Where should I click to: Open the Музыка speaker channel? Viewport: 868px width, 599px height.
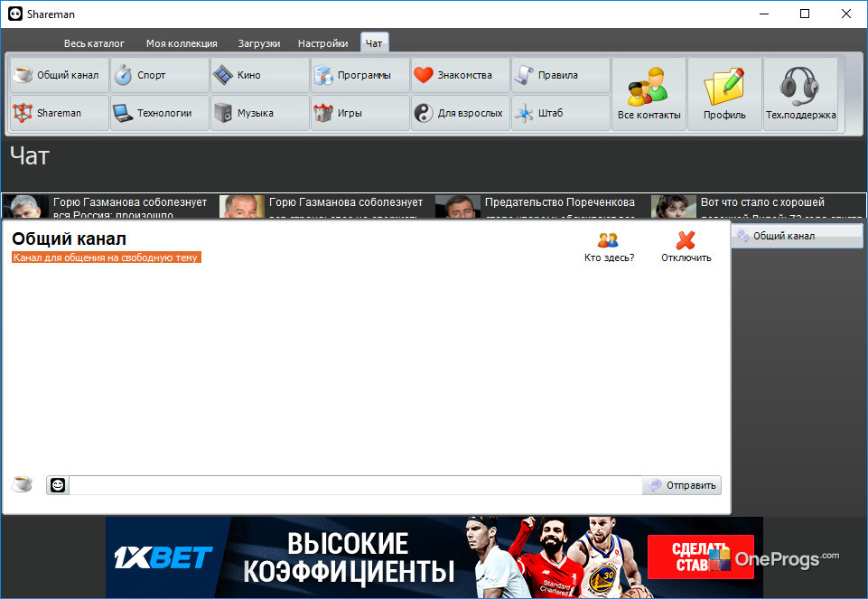click(260, 113)
